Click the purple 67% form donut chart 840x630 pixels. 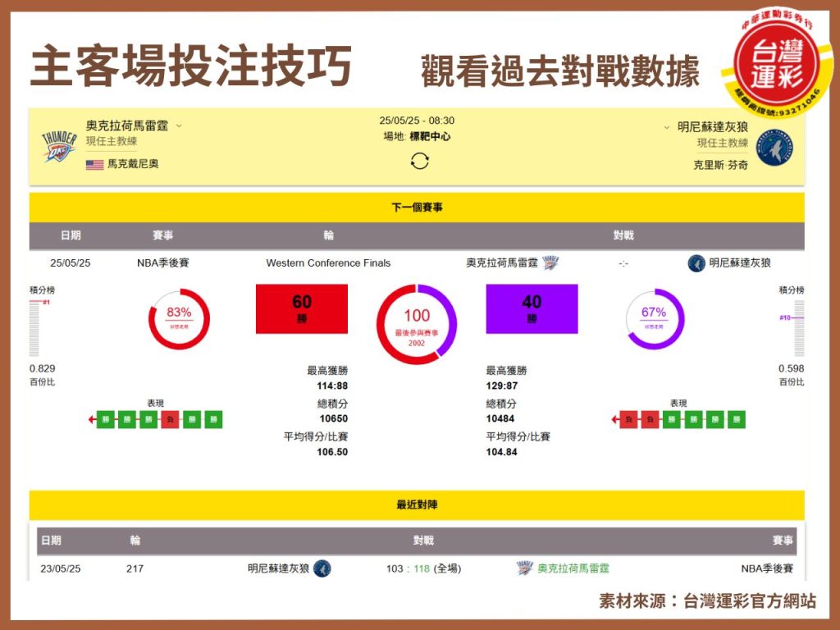click(655, 319)
